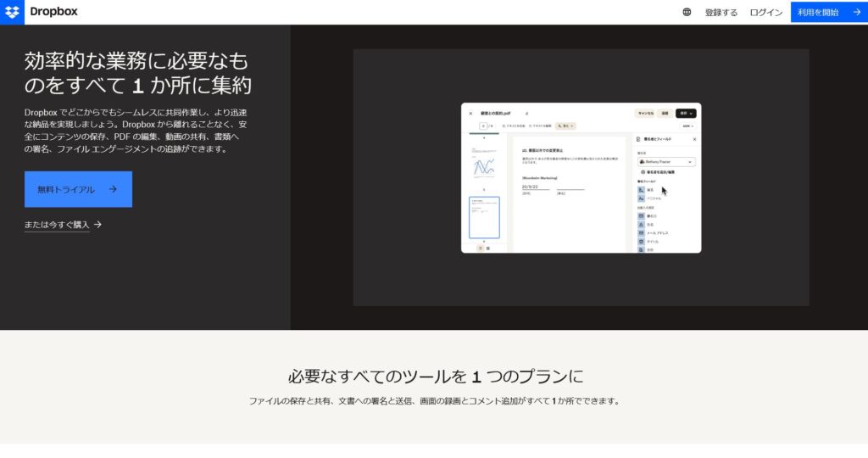
Task: Select the chart page thumbnail
Action: [x=484, y=163]
